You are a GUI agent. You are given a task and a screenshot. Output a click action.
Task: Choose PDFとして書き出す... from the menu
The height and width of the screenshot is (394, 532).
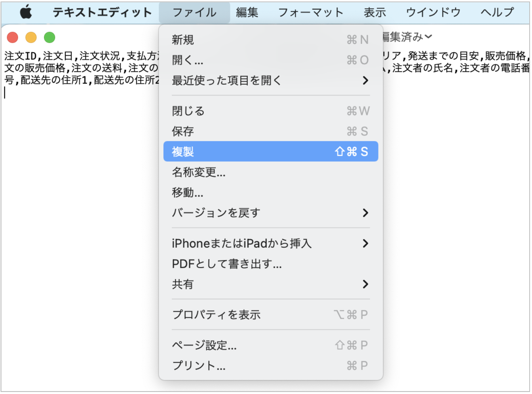[271, 264]
